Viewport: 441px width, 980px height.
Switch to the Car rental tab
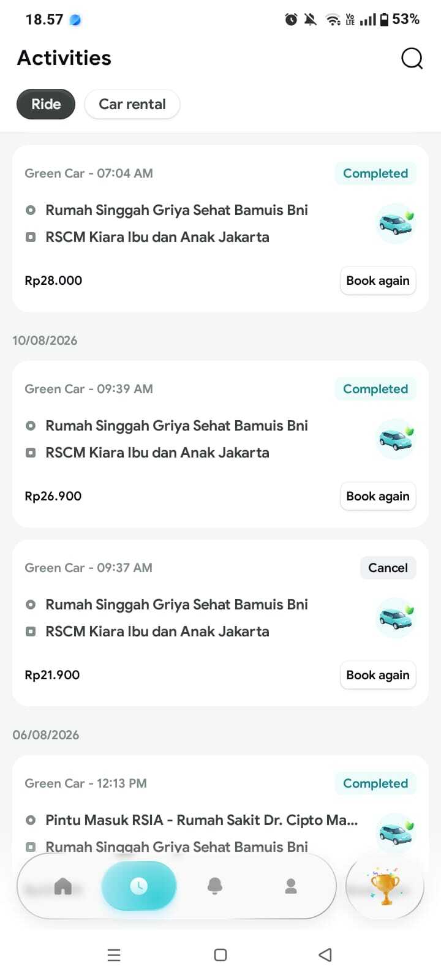pos(132,104)
